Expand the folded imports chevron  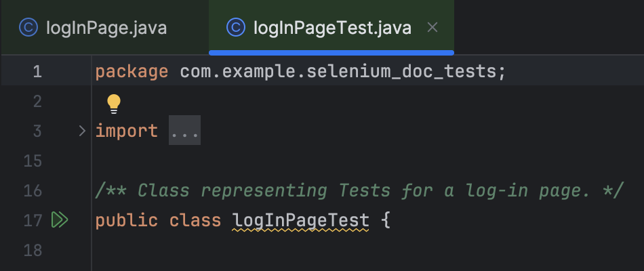pos(83,131)
